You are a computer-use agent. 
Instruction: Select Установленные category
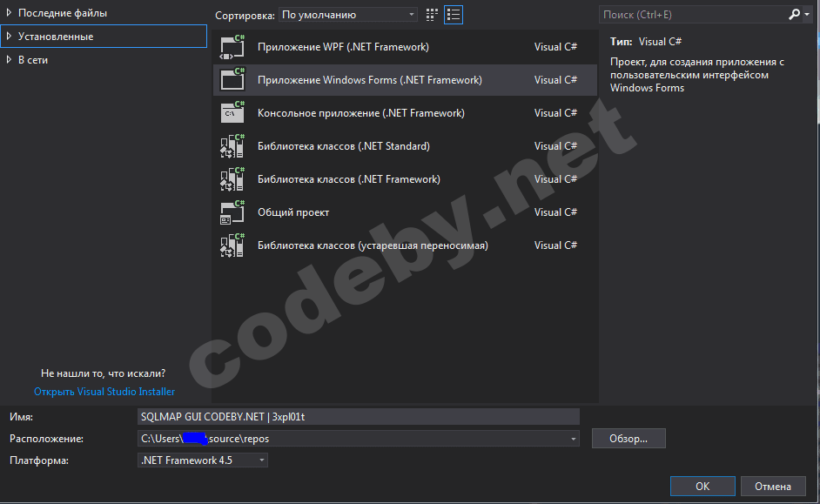tap(56, 36)
